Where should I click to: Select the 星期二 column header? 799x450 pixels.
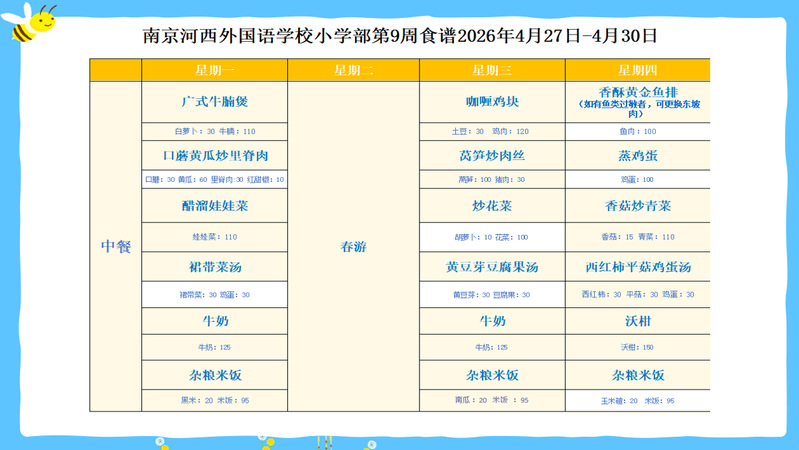click(353, 70)
